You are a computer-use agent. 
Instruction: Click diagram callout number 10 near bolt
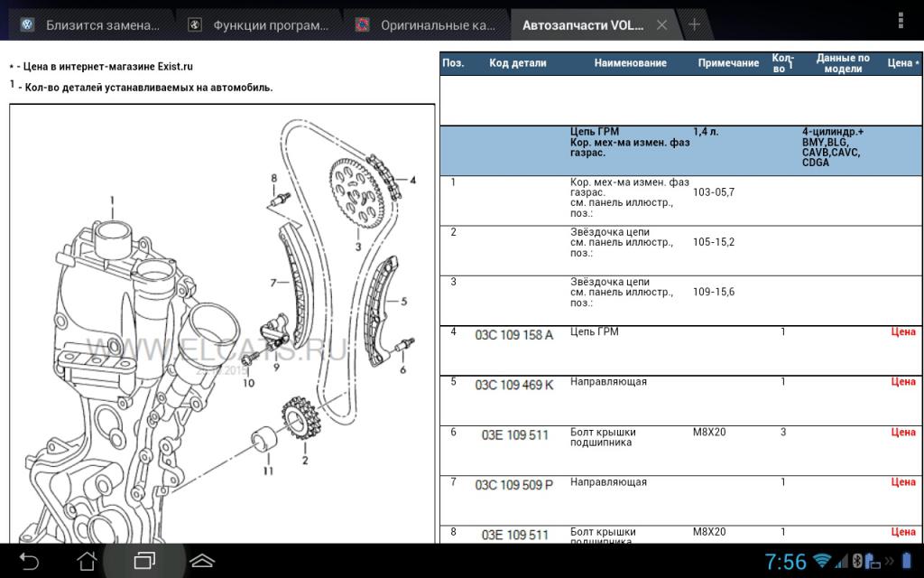[249, 383]
